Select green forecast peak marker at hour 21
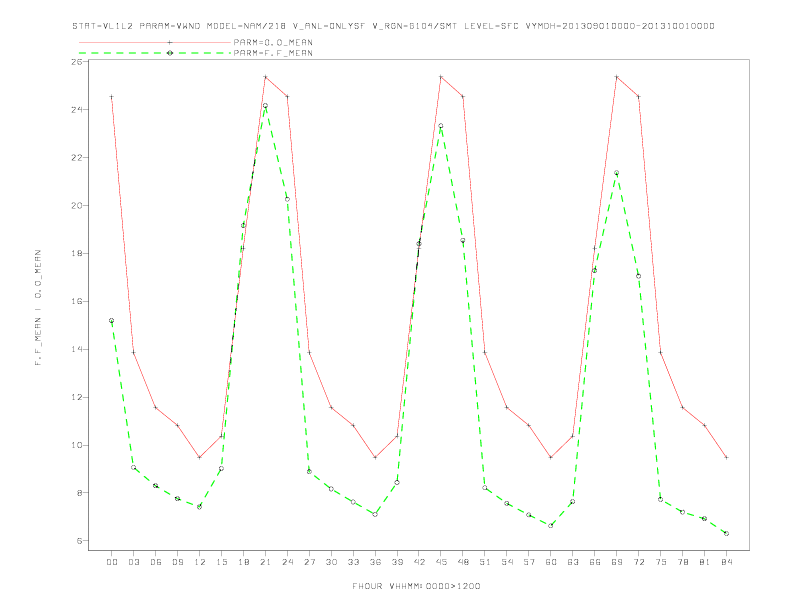This screenshot has width=792, height=612. [x=265, y=106]
